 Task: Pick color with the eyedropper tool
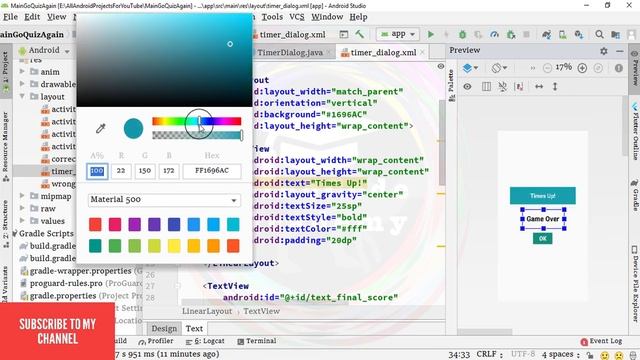[x=100, y=128]
